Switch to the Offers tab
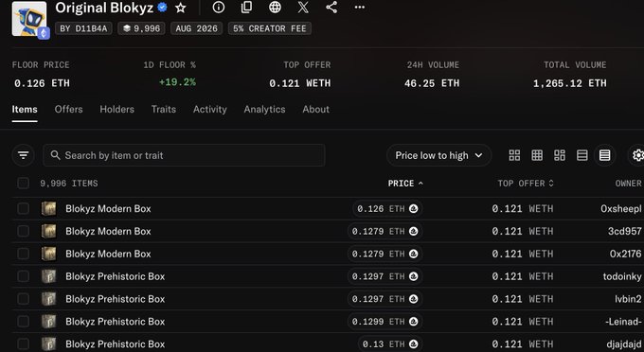 pyautogui.click(x=68, y=109)
